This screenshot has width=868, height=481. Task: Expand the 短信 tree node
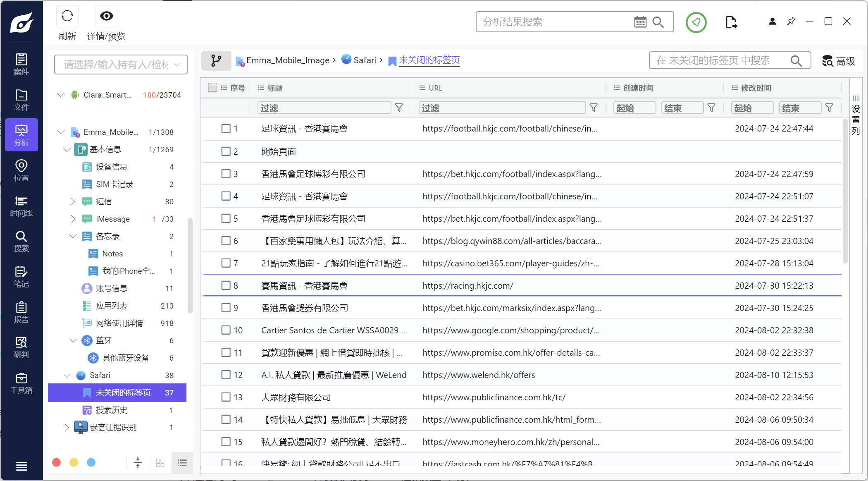[x=73, y=201]
